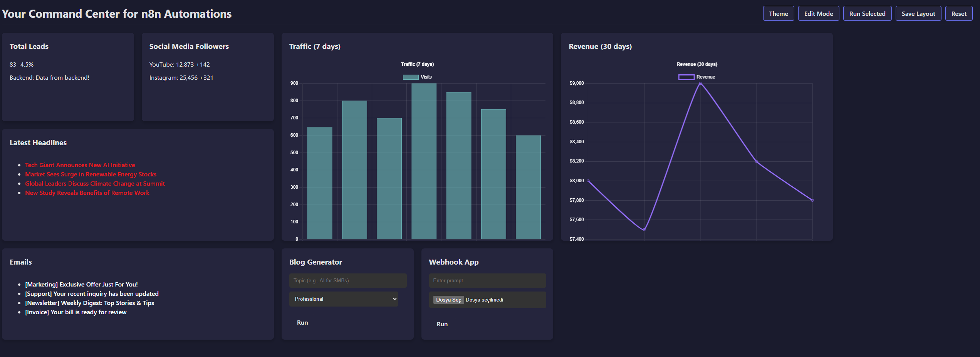
Task: Click the Webhook App prompt field
Action: point(487,280)
